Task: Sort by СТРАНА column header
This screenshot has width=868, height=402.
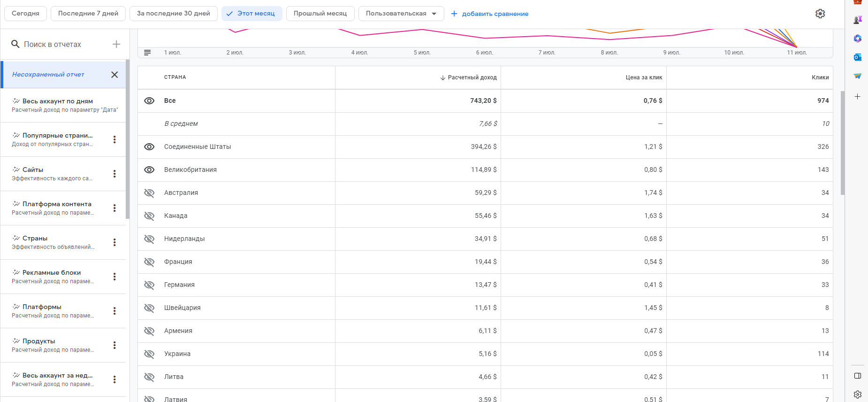Action: coord(175,77)
